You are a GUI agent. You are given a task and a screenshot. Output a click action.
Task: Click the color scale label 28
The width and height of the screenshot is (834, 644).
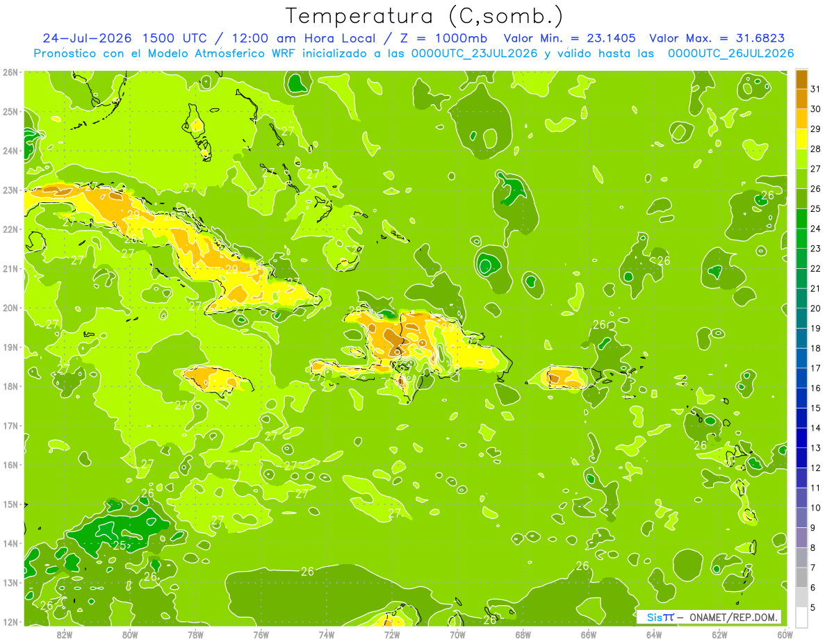click(815, 149)
